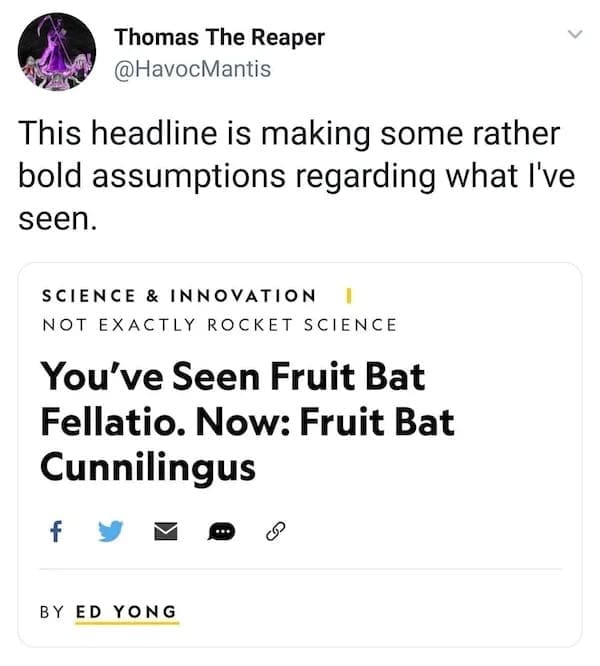This screenshot has height=666, width=600.
Task: Open the tweet options chevron menu
Action: (574, 35)
